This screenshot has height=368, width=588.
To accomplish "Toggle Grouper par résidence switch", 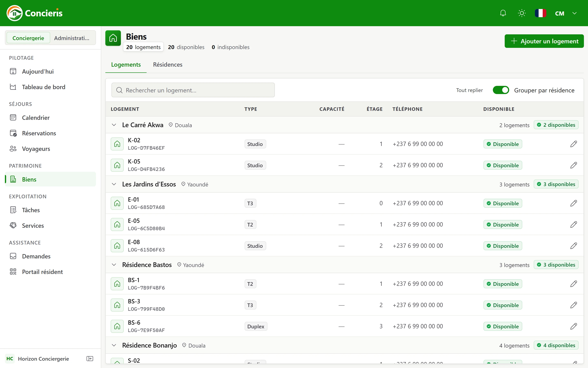I will coord(501,90).
